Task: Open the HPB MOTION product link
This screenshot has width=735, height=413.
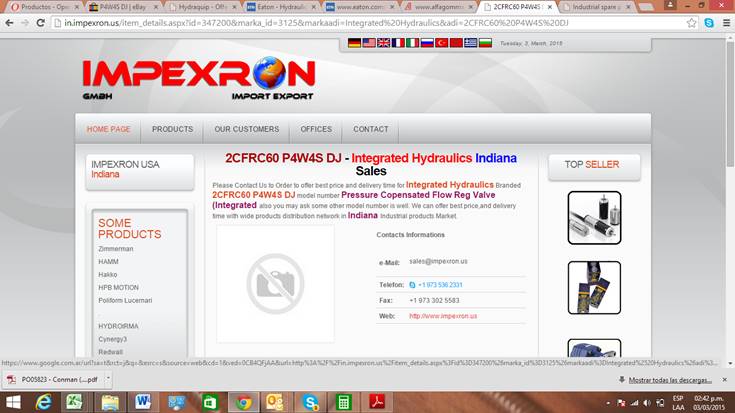Action: coord(118,287)
